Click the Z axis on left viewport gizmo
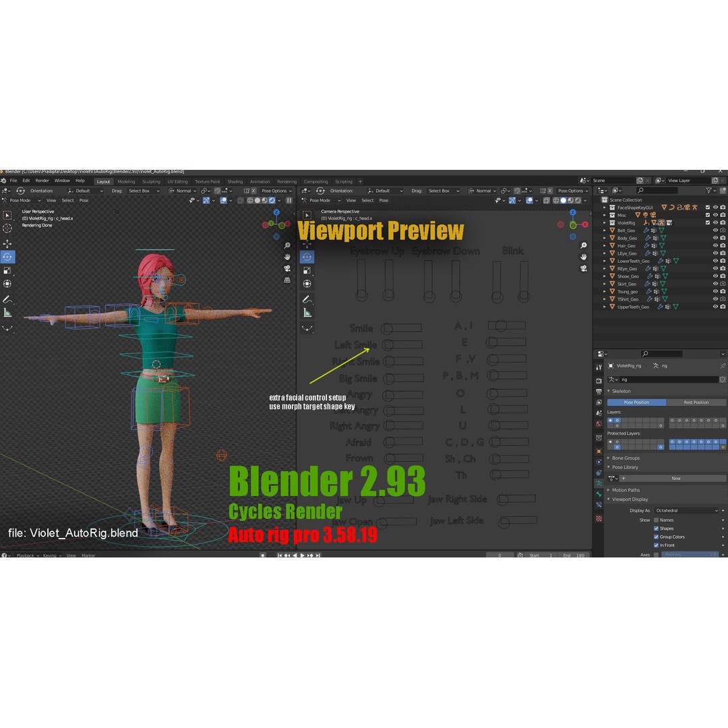 click(276, 212)
